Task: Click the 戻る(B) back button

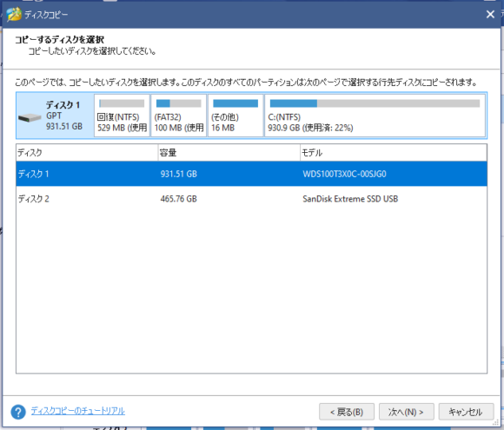Action: point(347,412)
